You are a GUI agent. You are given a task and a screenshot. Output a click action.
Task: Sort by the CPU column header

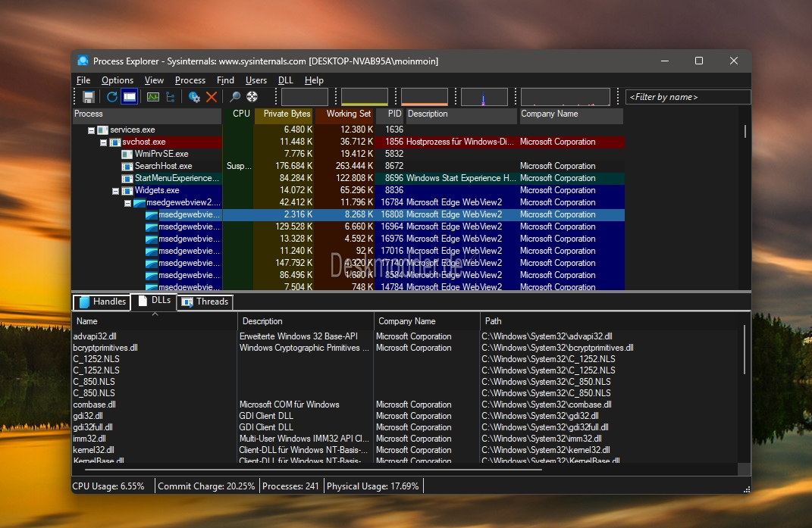pos(238,114)
